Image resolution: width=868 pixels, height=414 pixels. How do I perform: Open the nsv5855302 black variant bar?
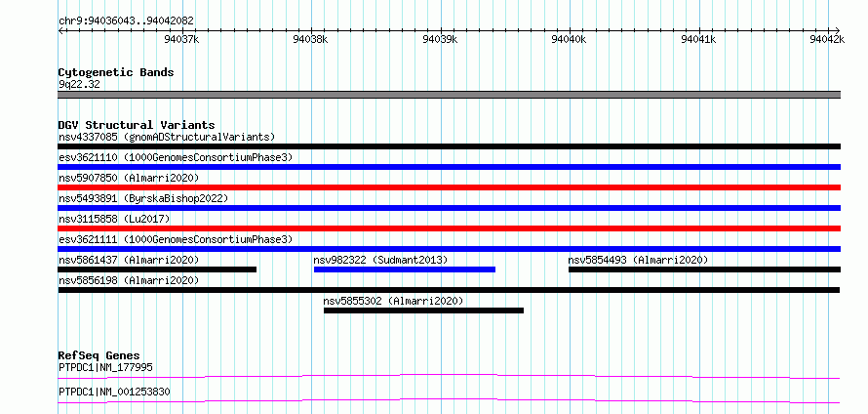point(423,310)
